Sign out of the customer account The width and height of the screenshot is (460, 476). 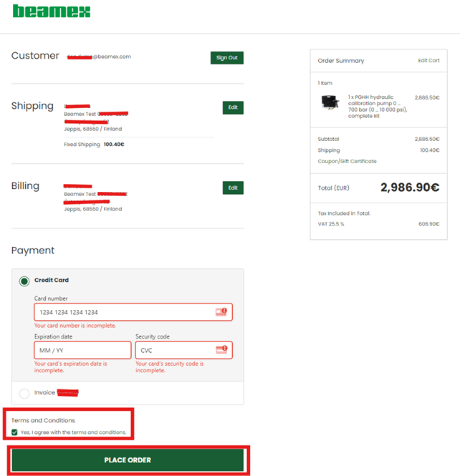click(x=227, y=58)
